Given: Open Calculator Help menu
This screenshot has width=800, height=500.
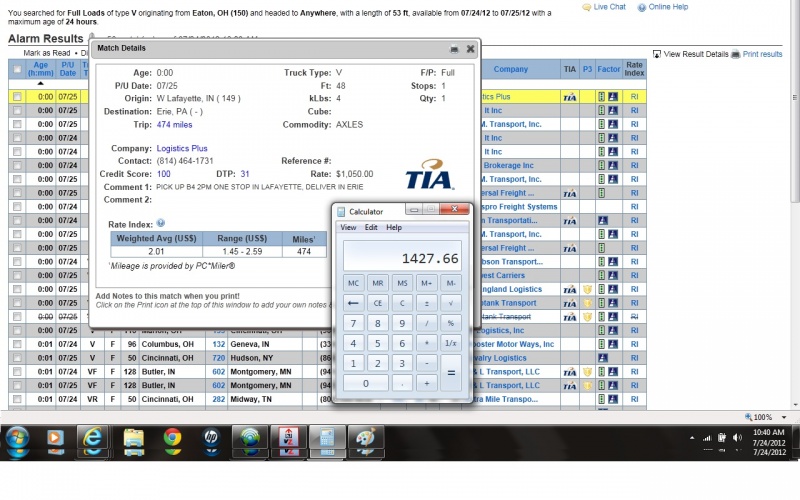Looking at the screenshot, I should point(393,228).
